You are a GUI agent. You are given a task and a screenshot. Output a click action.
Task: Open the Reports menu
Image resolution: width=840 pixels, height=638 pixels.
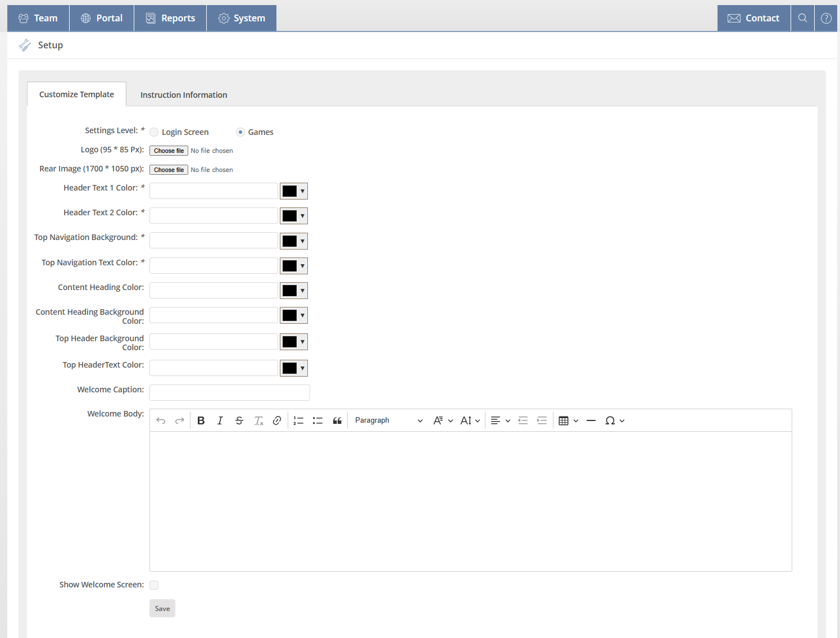click(170, 18)
